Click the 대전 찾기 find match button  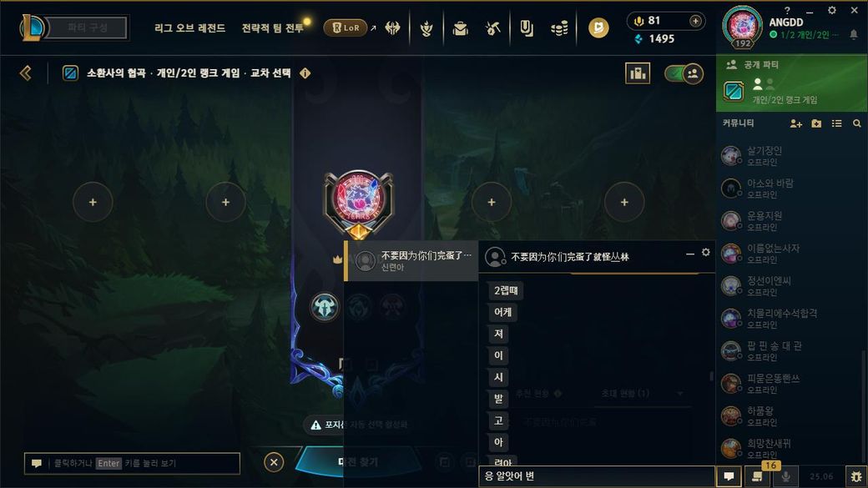tap(357, 462)
